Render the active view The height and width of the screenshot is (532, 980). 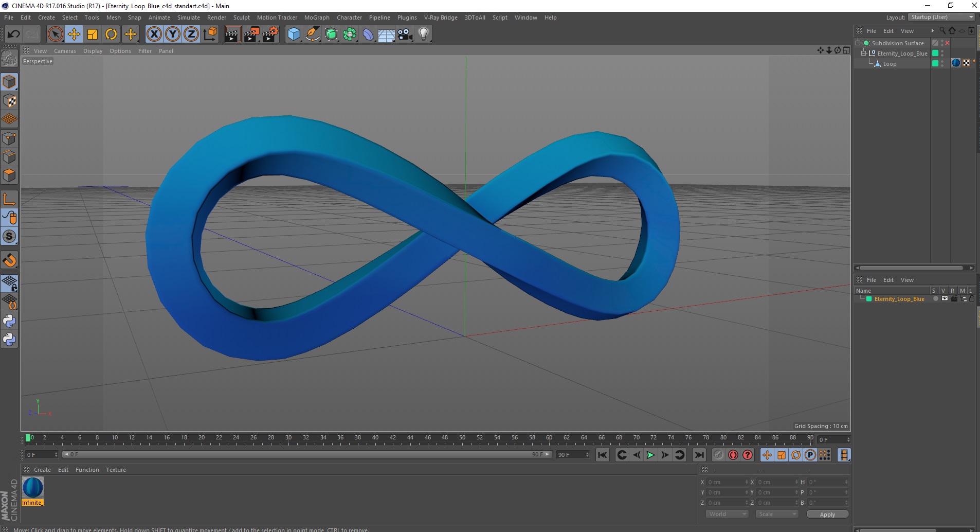pyautogui.click(x=232, y=34)
